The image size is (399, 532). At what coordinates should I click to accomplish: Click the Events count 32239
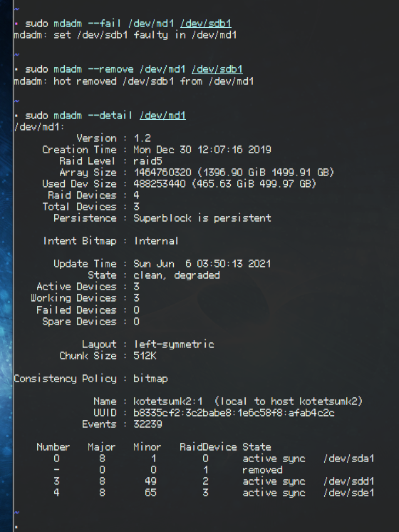(x=147, y=424)
